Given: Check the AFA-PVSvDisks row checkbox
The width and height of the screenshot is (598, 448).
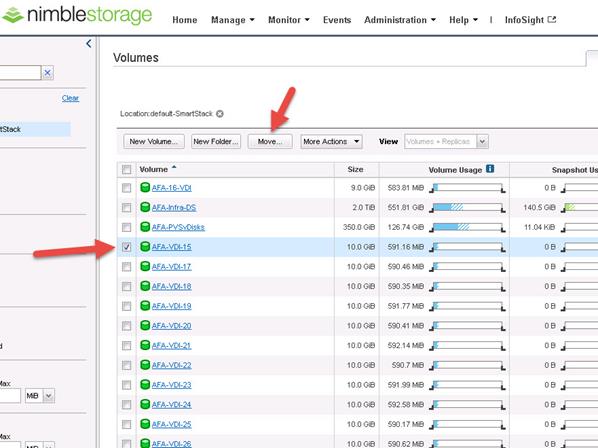Looking at the screenshot, I should (x=126, y=227).
